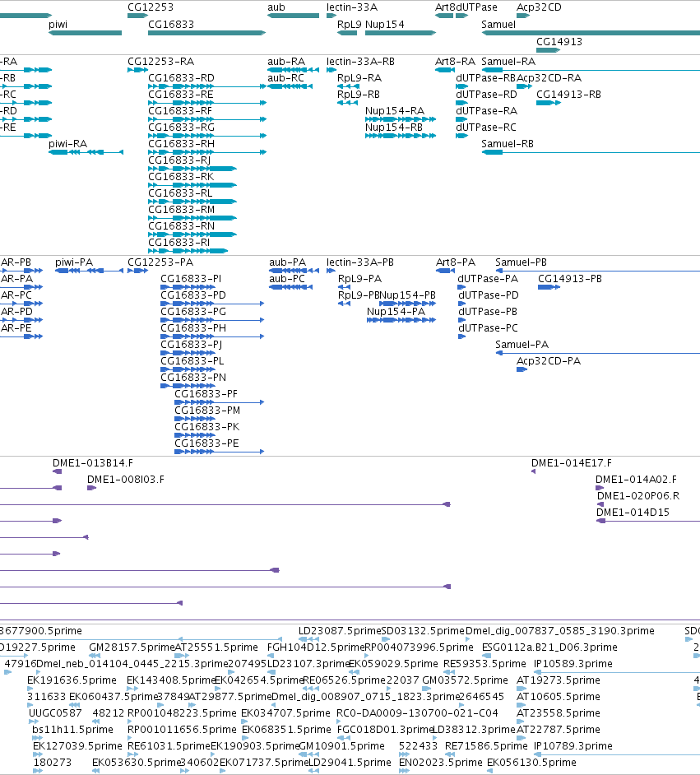Click the piwi gene label
Screen dimensions: 700x775
[58, 24]
